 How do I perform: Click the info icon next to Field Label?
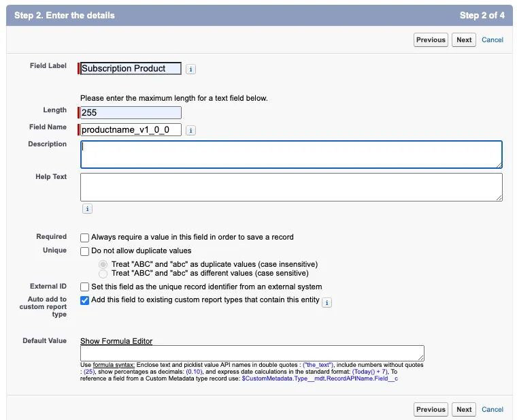(x=191, y=69)
